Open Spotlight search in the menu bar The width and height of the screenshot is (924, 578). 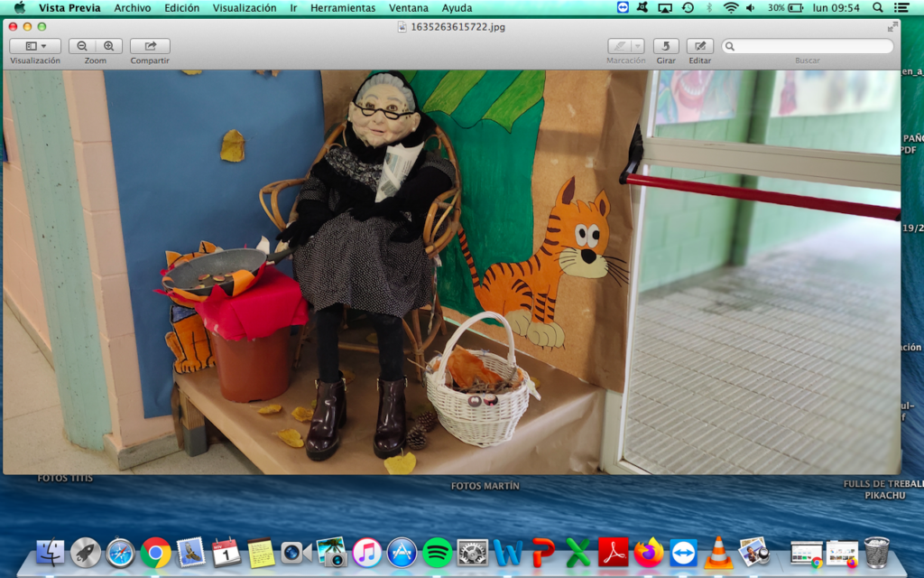tap(878, 7)
